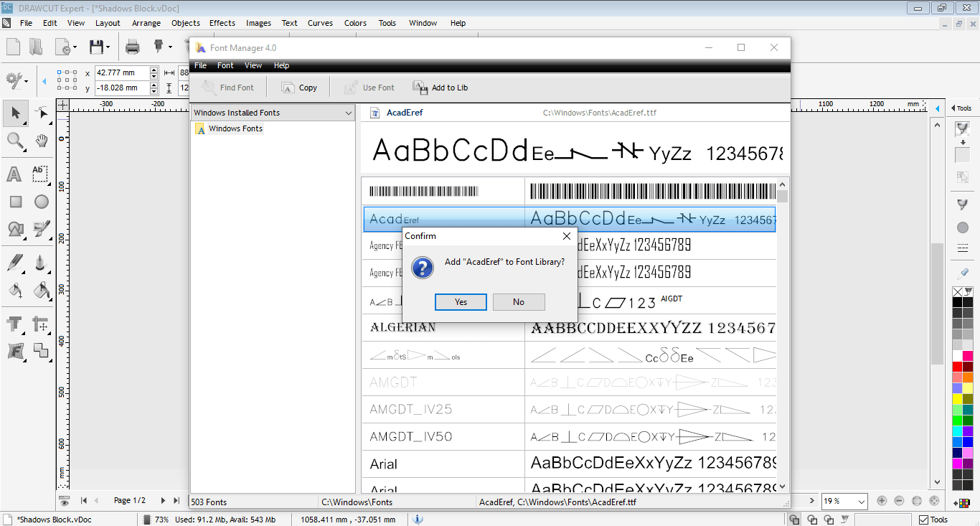The height and width of the screenshot is (526, 980).
Task: Open Font Manager File menu
Action: [201, 65]
